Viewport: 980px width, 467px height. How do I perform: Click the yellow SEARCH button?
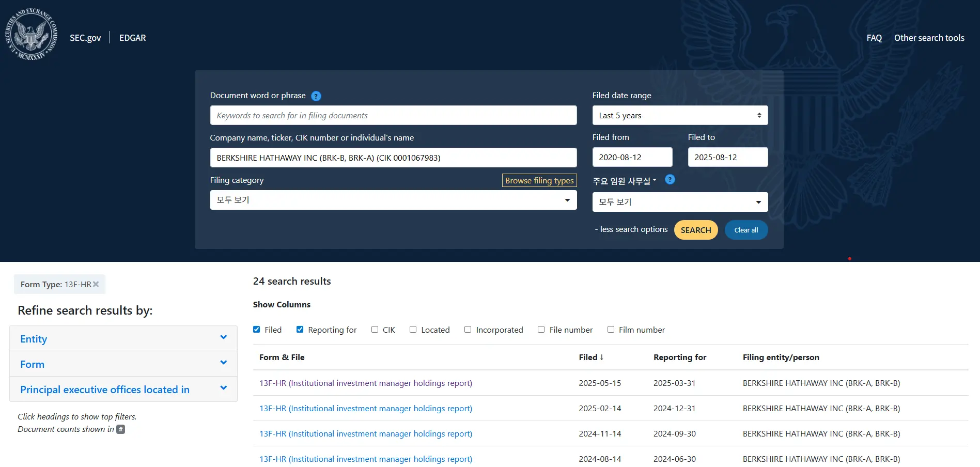[x=696, y=230]
